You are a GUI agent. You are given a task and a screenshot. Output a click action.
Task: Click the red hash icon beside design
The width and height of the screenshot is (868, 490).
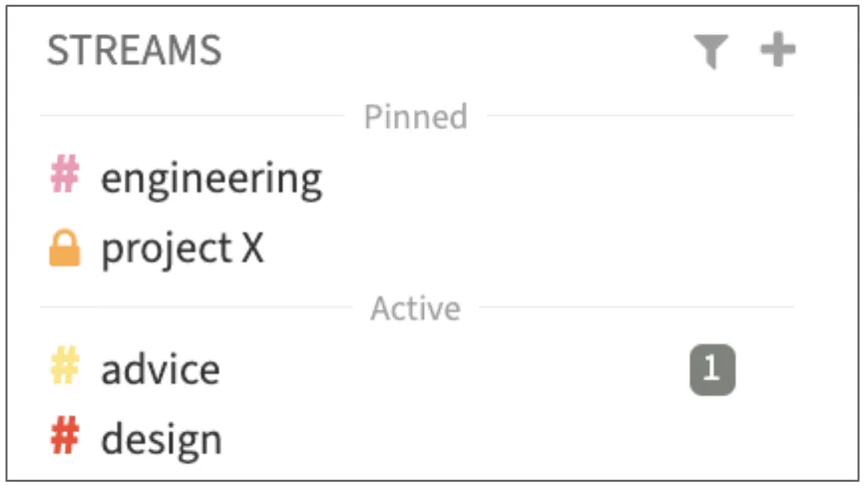tap(64, 438)
